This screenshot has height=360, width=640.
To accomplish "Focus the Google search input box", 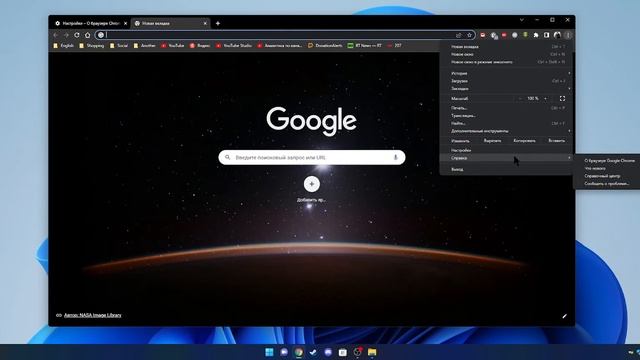I will point(312,157).
